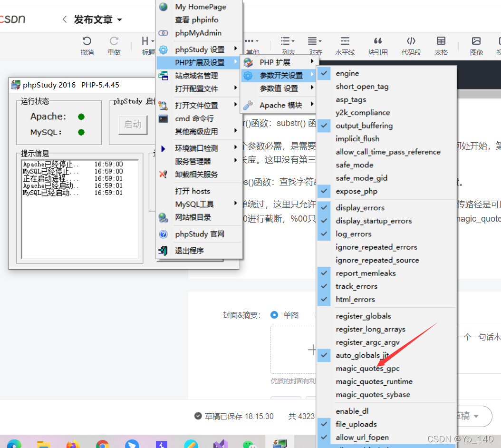501x448 pixels.
Task: Toggle auto_globals_jit setting
Action: click(386, 355)
